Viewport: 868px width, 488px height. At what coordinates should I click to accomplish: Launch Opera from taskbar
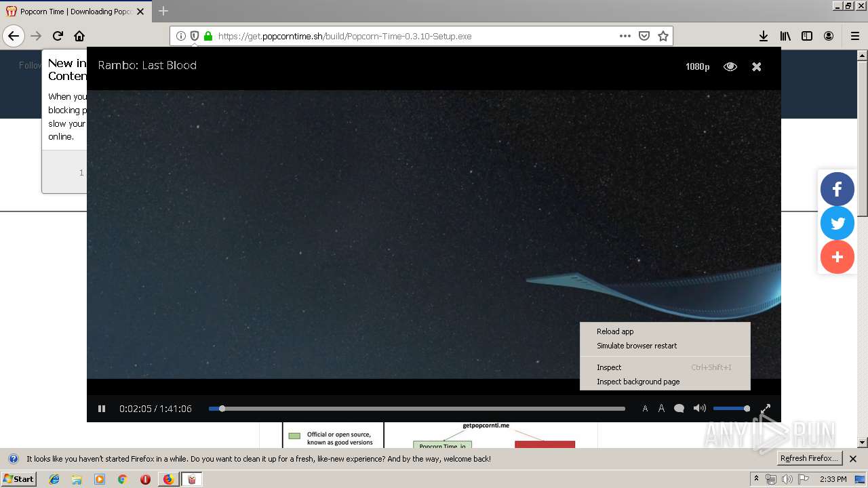pos(145,479)
